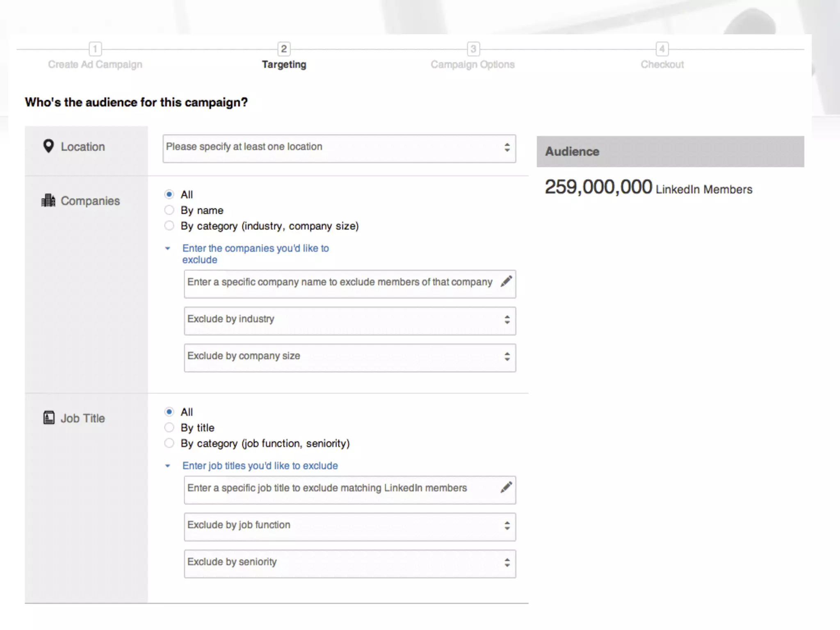Click the job title exclude input field
Image resolution: width=840 pixels, height=630 pixels.
pos(350,490)
